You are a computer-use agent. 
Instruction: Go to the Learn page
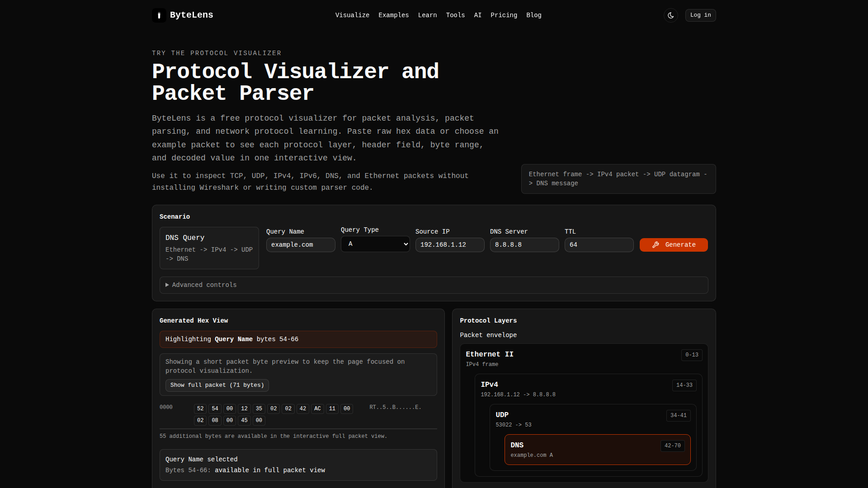(427, 15)
